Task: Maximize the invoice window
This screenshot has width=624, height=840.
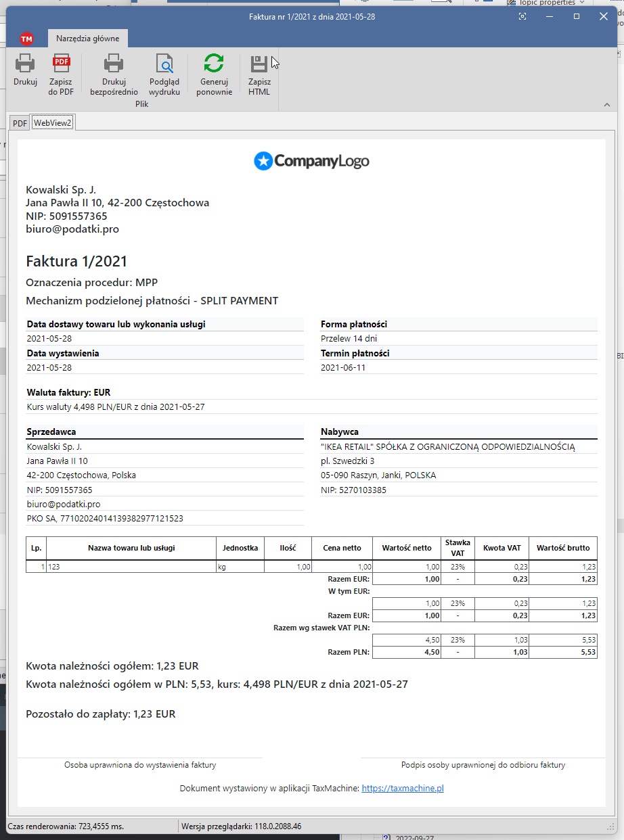Action: [x=577, y=16]
